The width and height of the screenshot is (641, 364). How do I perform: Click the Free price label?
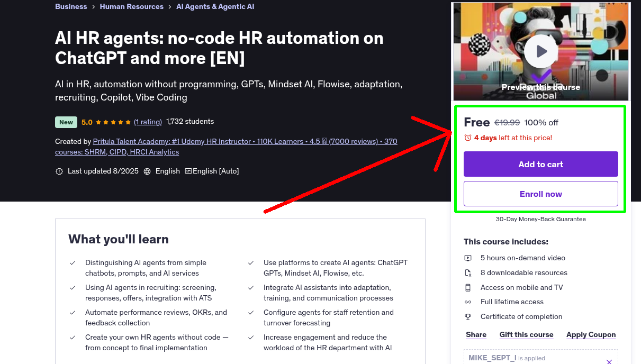pos(477,122)
